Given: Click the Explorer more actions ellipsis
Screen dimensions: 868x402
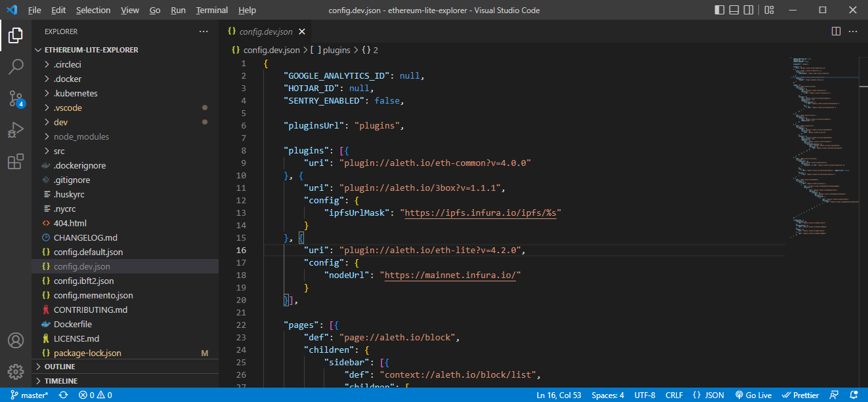Looking at the screenshot, I should coord(204,31).
